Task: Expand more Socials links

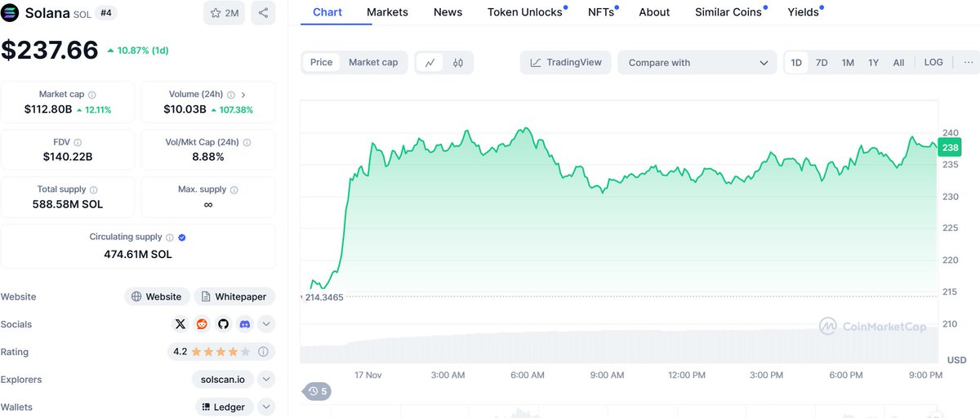Action: point(266,324)
